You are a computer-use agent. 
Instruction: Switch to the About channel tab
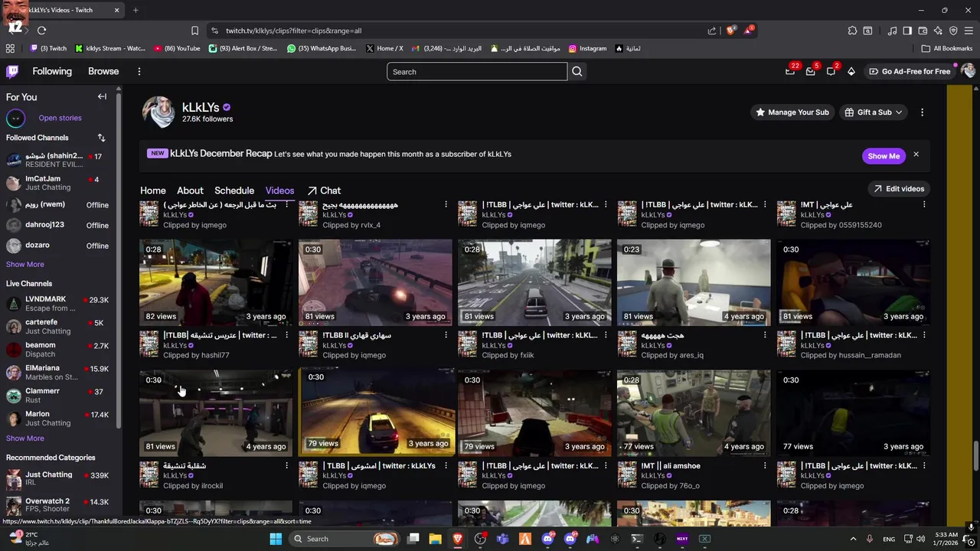tap(190, 191)
